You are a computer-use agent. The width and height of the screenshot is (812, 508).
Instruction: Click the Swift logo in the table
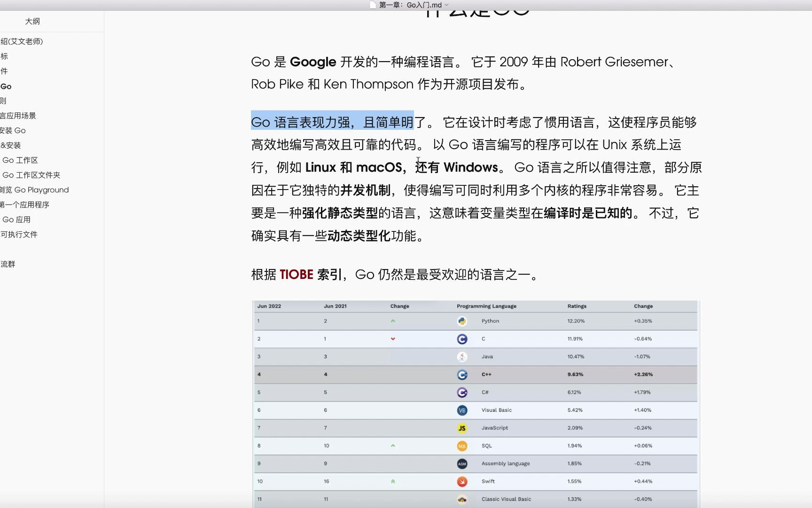coord(462,482)
